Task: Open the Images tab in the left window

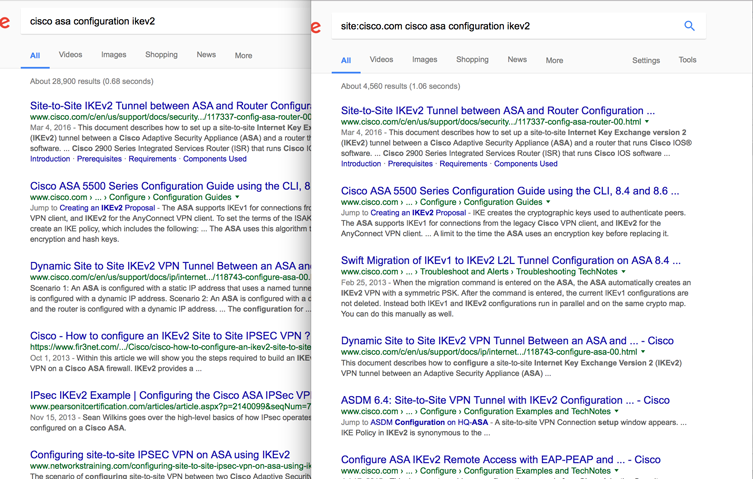Action: [x=113, y=55]
